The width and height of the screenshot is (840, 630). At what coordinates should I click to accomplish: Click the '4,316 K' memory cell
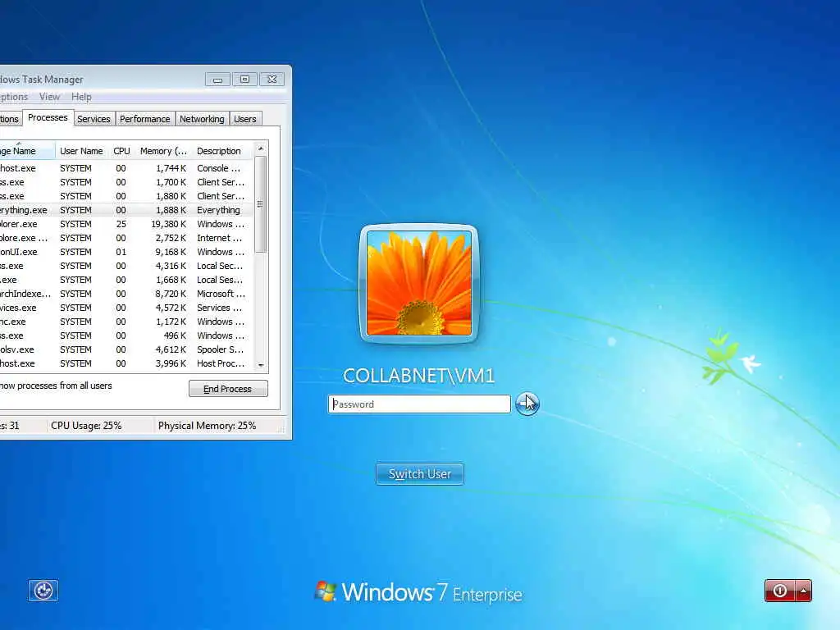click(171, 266)
